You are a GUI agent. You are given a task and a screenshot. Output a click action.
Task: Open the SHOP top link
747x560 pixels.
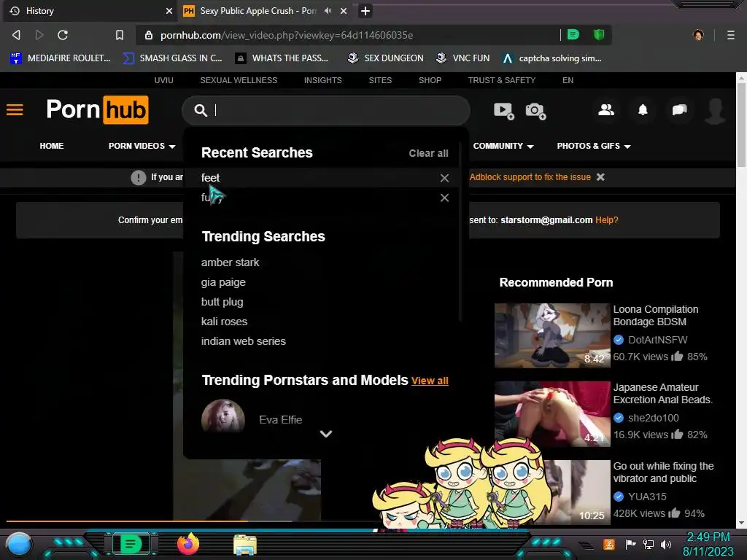coord(430,80)
